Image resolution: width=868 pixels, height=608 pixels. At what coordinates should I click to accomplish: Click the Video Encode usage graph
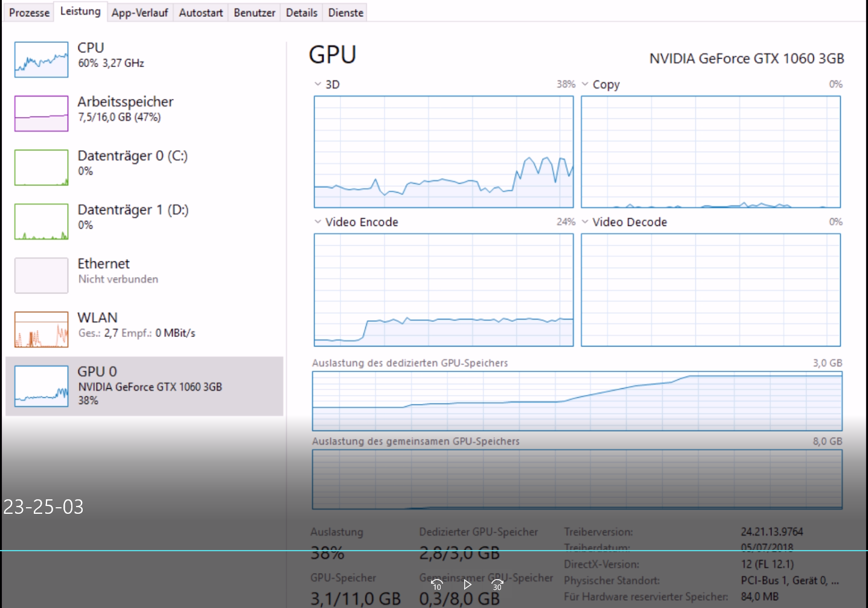point(444,290)
